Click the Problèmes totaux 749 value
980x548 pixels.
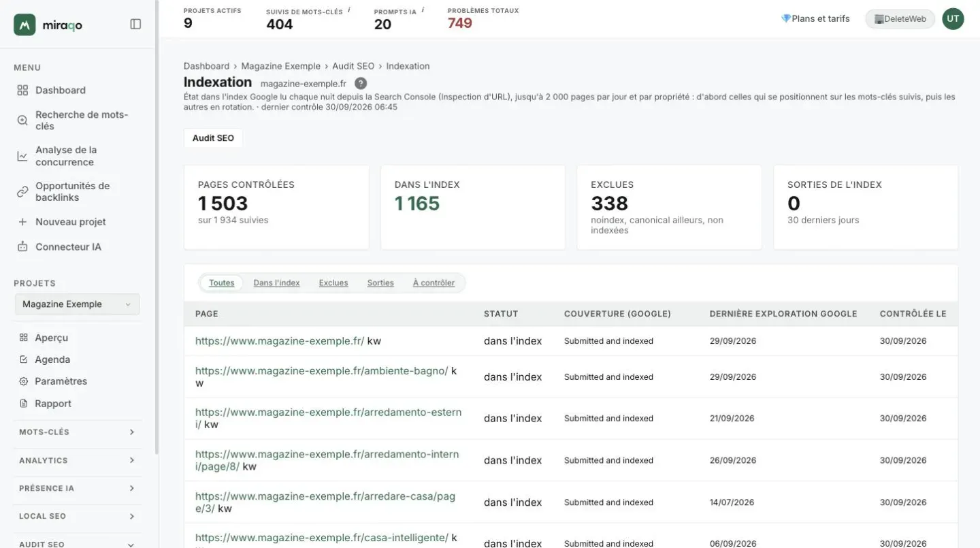tap(460, 23)
